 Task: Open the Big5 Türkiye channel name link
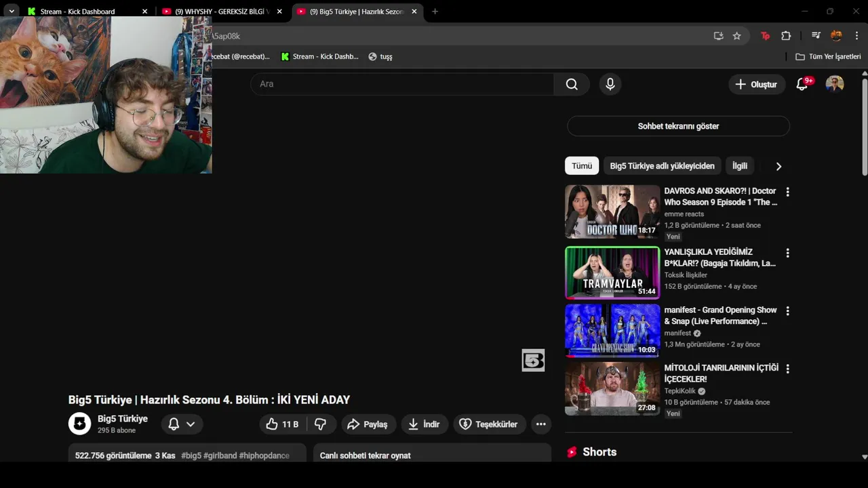click(123, 419)
